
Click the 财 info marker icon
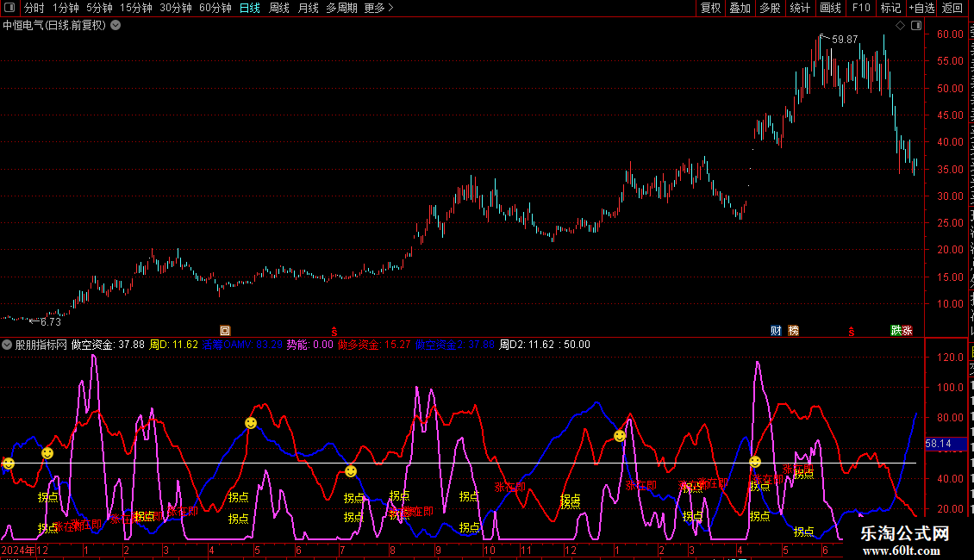click(776, 331)
